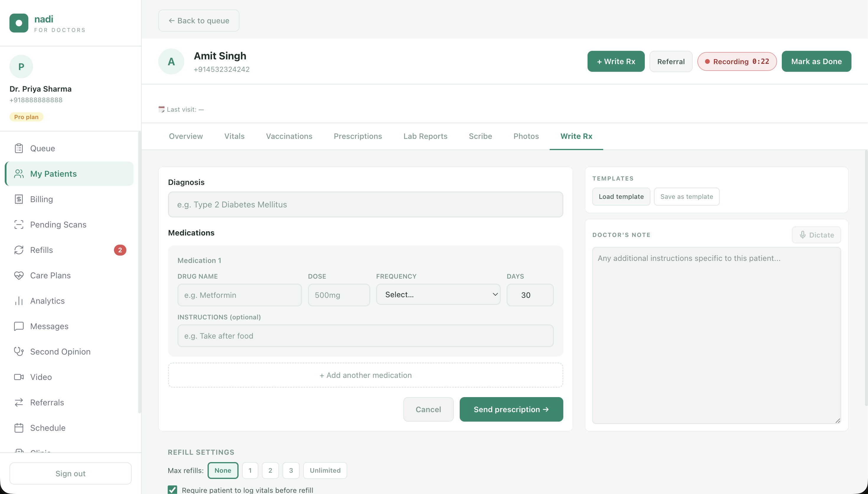This screenshot has height=494, width=868.
Task: Click the Referral button
Action: click(x=671, y=61)
